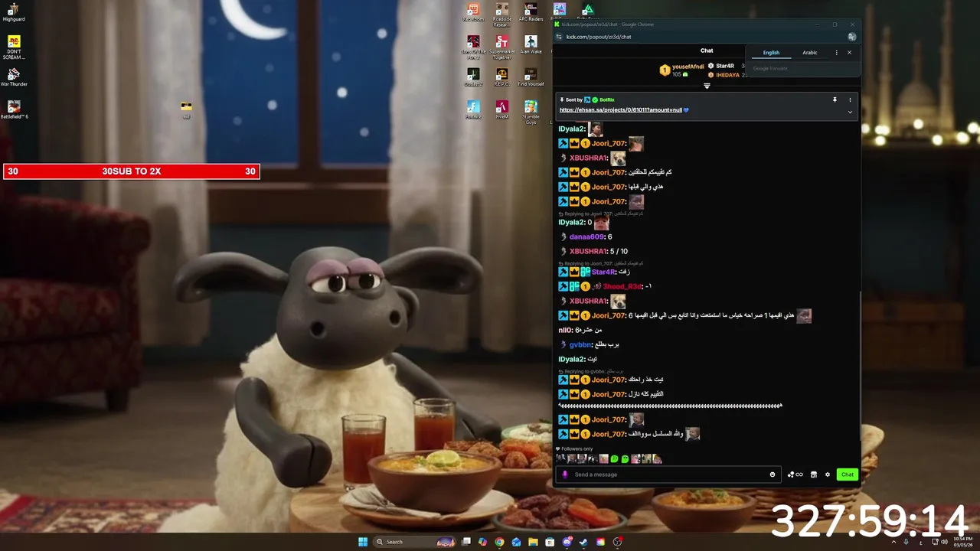Click gvbbn username in chat

(581, 345)
